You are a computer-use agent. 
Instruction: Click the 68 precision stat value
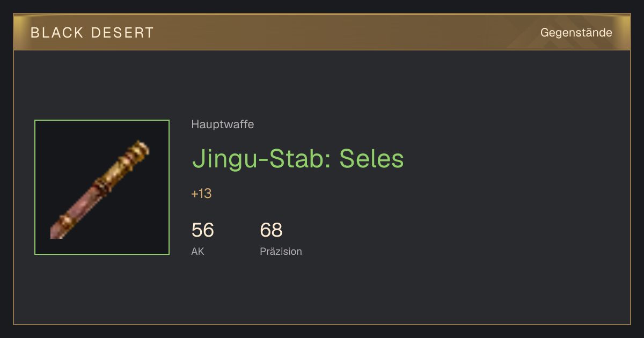[x=271, y=230]
